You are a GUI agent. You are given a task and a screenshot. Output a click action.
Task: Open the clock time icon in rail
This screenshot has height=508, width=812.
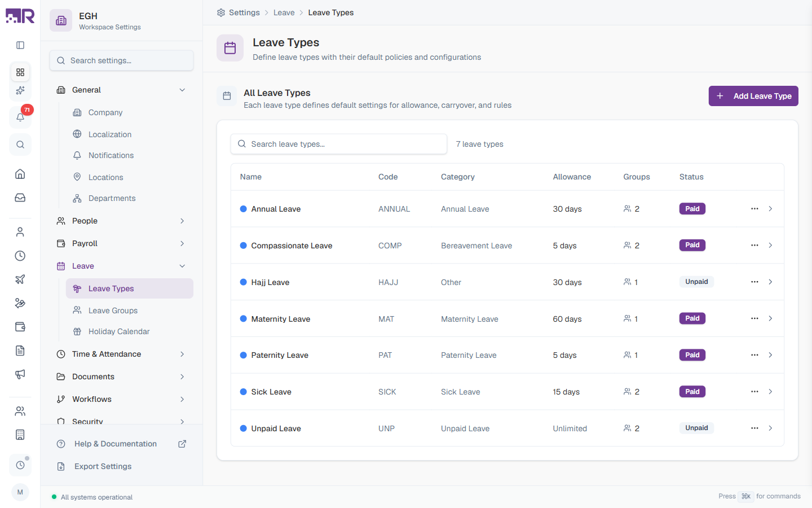coord(20,256)
